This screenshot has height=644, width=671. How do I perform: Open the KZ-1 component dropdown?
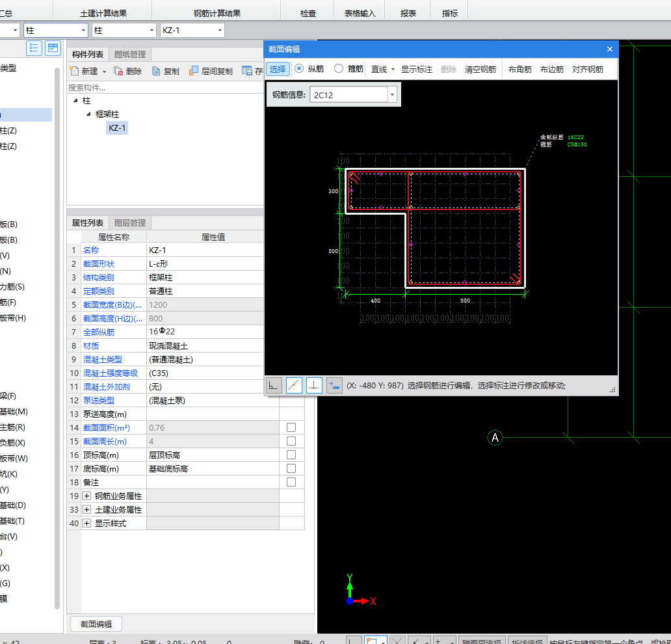220,31
